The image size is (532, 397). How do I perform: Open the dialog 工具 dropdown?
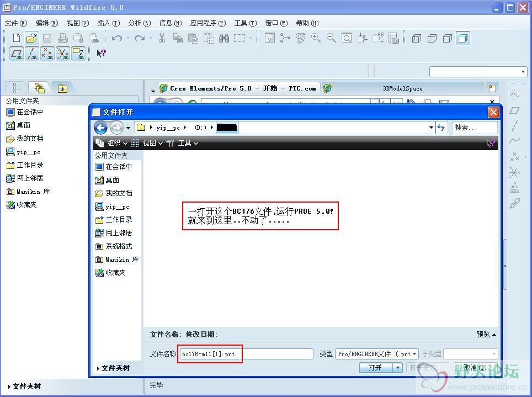click(x=182, y=143)
